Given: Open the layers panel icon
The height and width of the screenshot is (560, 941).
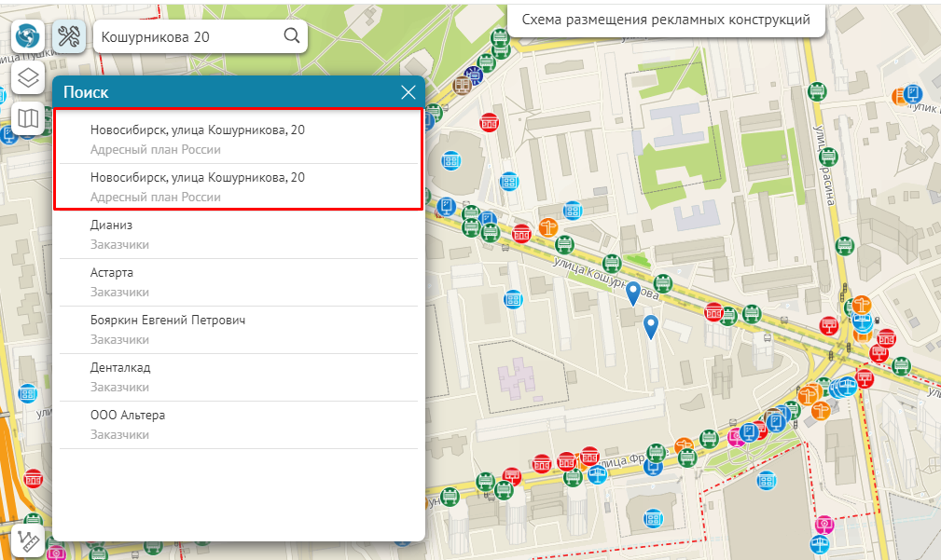Looking at the screenshot, I should [28, 77].
